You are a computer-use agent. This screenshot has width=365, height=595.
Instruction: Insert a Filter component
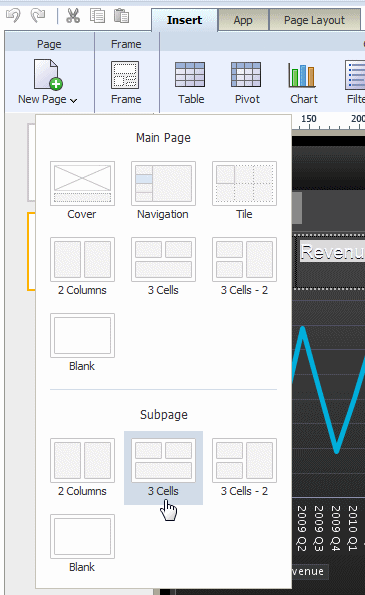(355, 83)
